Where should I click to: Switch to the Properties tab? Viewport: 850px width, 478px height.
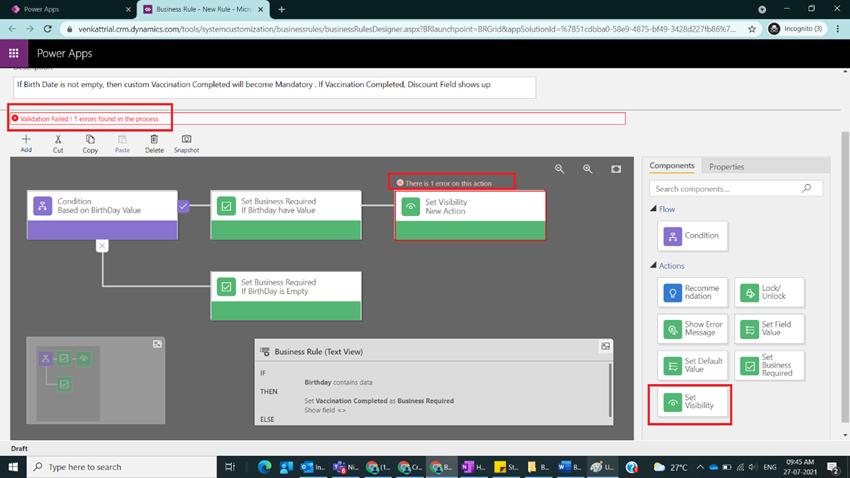pos(726,166)
